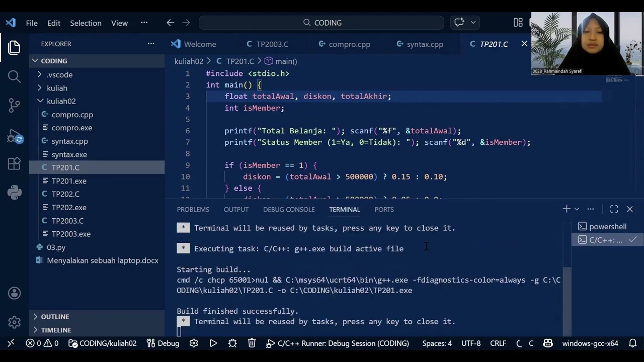Collapse the kuliah02 folder
The image size is (644, 362).
(x=97, y=101)
